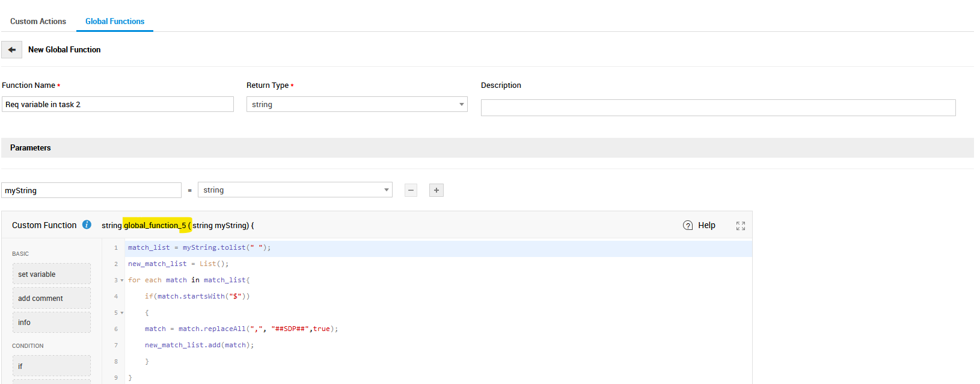
Task: Click the BASIC category label
Action: pos(20,254)
